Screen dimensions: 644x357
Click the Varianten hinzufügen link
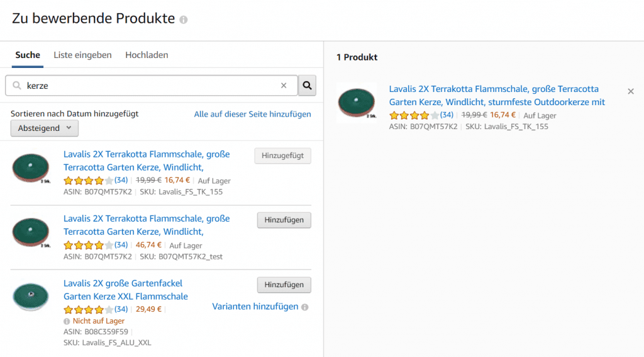[x=255, y=307]
